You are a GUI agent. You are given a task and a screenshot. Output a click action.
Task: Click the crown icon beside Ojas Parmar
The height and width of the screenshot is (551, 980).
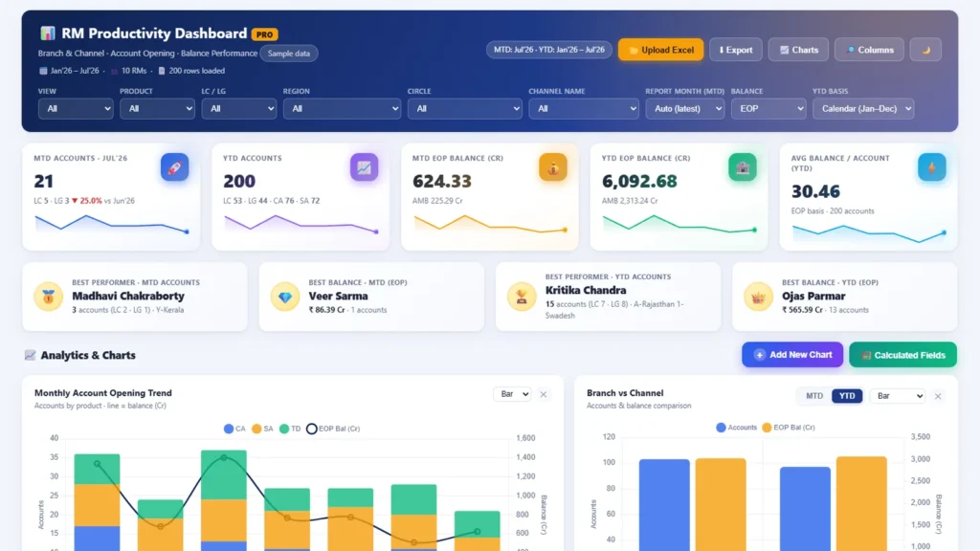pos(758,297)
